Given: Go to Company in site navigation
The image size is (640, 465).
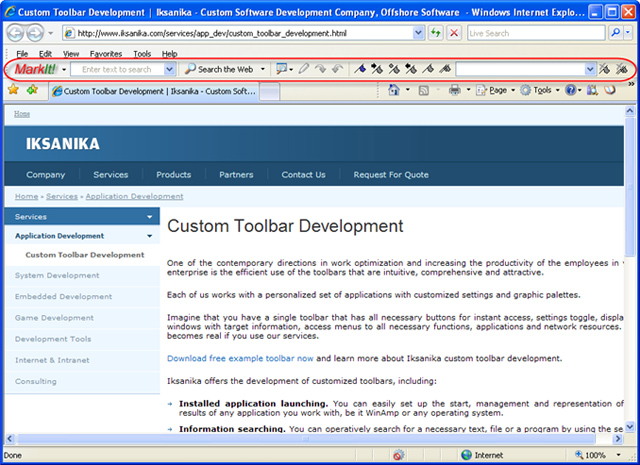Looking at the screenshot, I should click(x=46, y=175).
